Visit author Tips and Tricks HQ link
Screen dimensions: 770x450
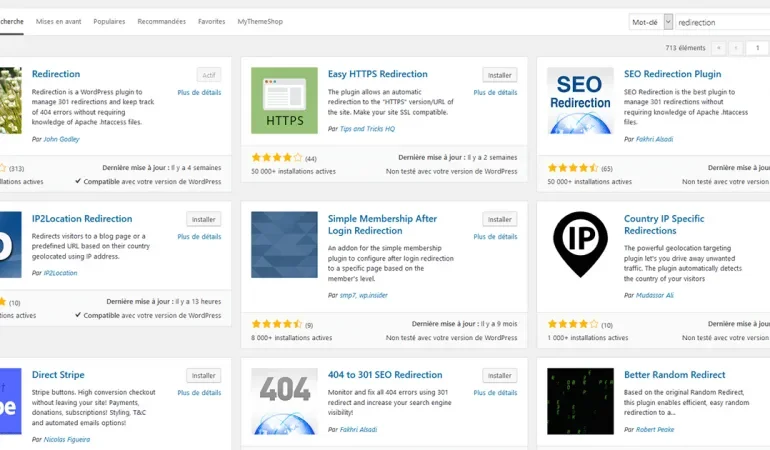point(367,129)
